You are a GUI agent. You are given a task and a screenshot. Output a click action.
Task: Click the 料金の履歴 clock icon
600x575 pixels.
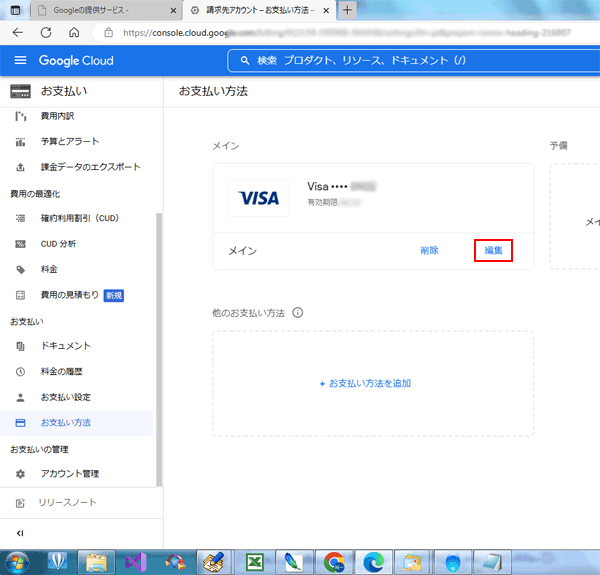click(x=20, y=371)
